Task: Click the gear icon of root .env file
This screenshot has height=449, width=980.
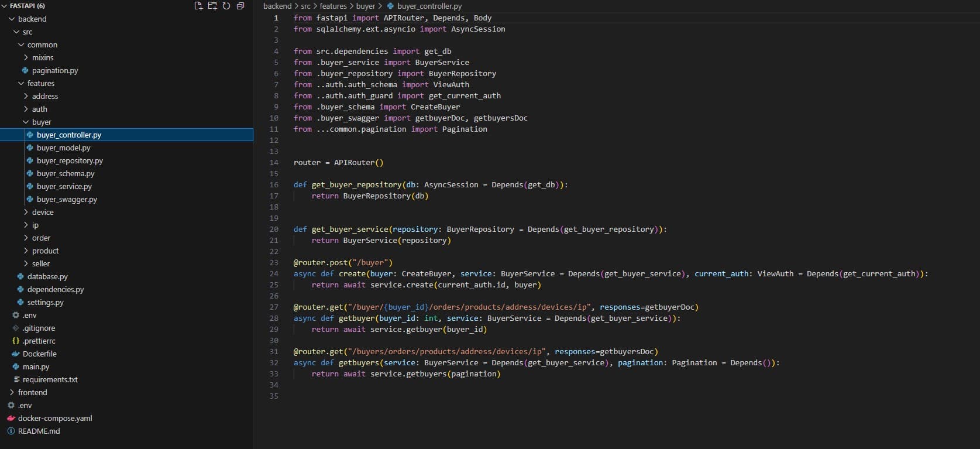Action: click(x=11, y=405)
